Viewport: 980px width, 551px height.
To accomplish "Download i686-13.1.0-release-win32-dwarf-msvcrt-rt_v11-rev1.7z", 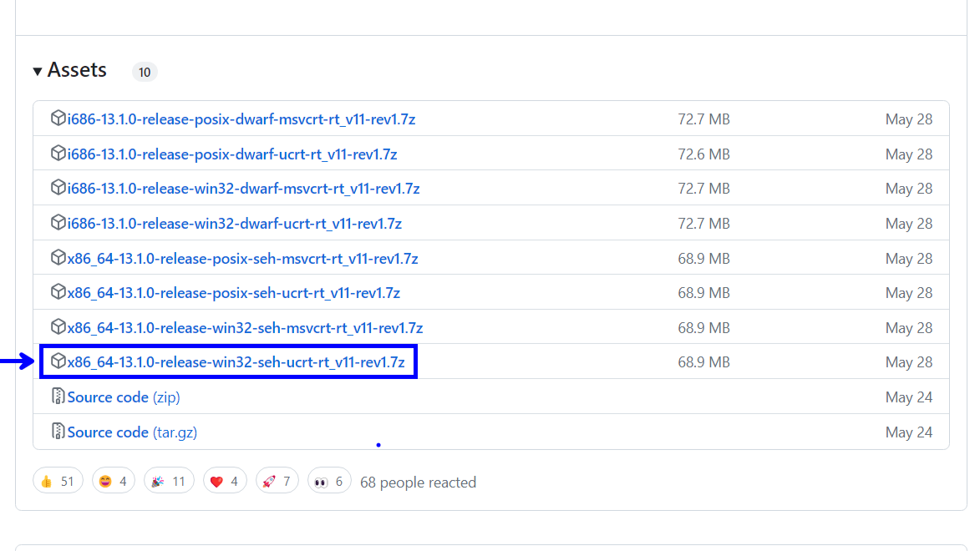I will point(244,189).
